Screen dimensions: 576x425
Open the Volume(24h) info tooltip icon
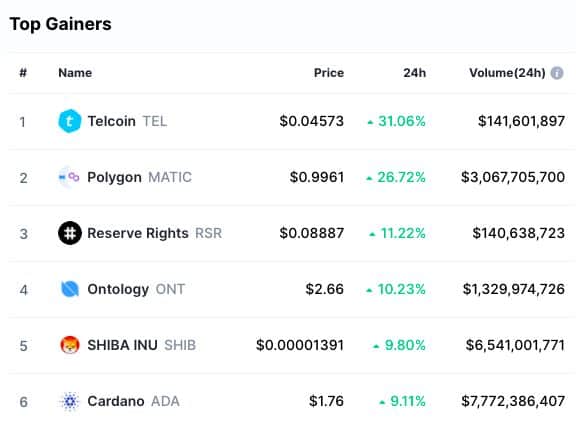[x=557, y=73]
